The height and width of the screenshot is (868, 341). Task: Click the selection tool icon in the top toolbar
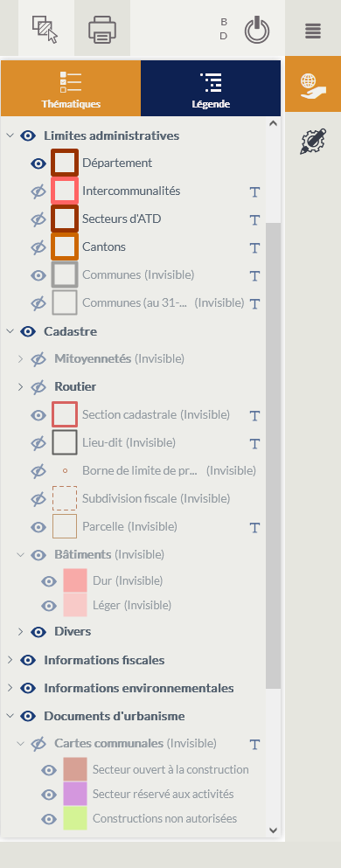coord(45,29)
